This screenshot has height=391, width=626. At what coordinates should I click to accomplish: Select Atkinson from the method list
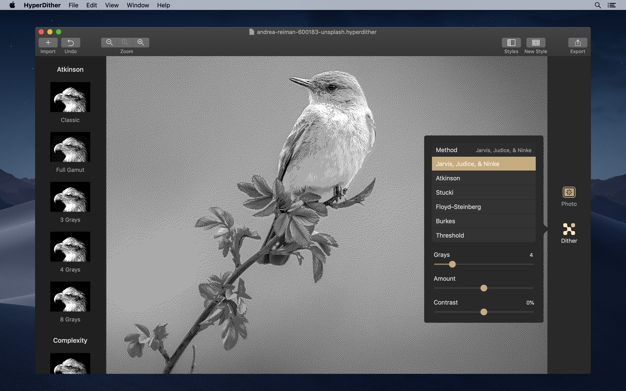pyautogui.click(x=483, y=178)
